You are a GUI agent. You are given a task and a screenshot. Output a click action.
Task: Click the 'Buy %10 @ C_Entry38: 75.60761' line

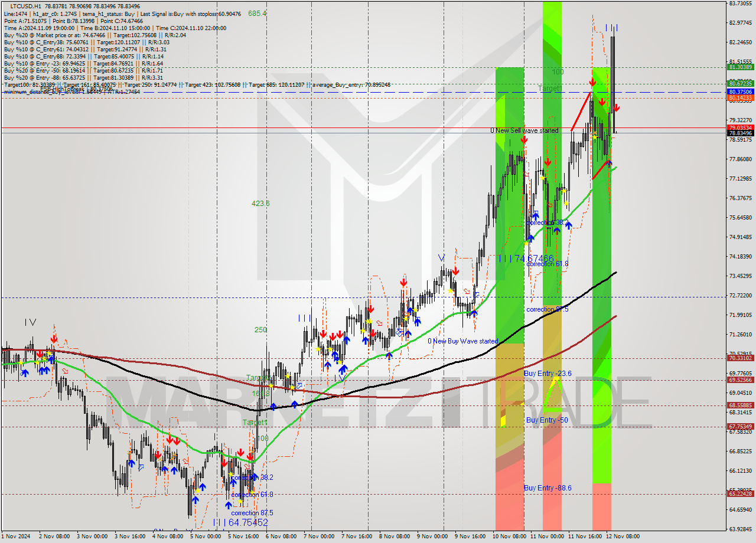(x=86, y=42)
